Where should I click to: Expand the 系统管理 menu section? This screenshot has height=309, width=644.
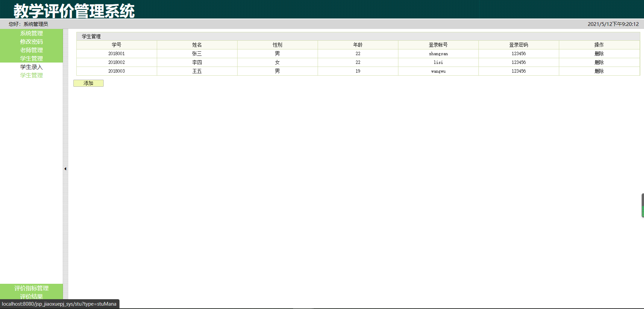click(x=31, y=33)
